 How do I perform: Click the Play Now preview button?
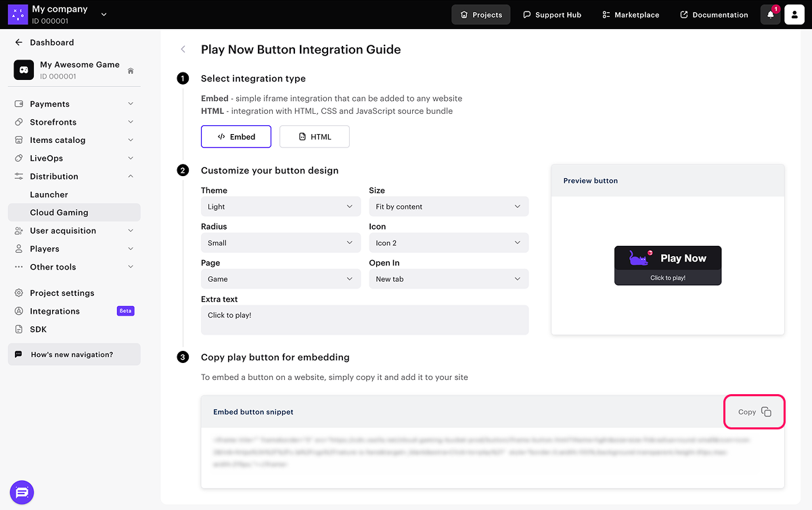tap(668, 265)
